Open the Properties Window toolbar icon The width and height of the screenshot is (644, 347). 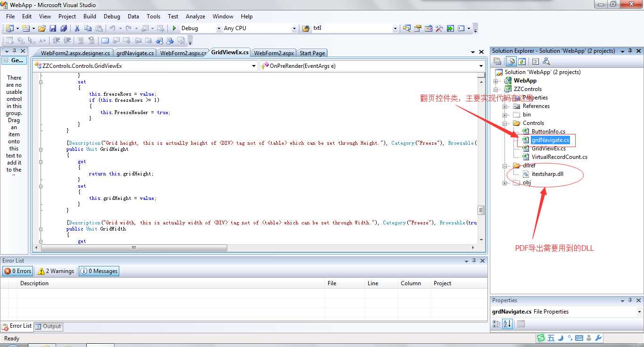pos(418,28)
